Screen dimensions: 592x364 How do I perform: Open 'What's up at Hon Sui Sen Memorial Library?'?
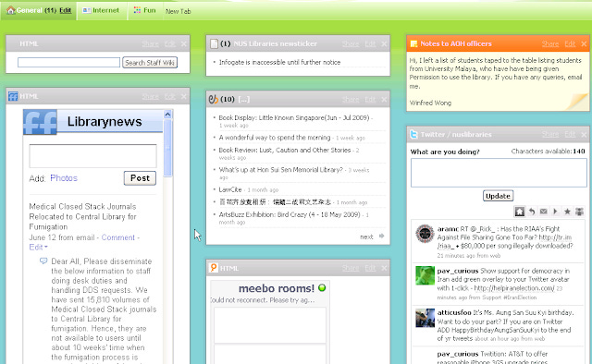coord(281,170)
